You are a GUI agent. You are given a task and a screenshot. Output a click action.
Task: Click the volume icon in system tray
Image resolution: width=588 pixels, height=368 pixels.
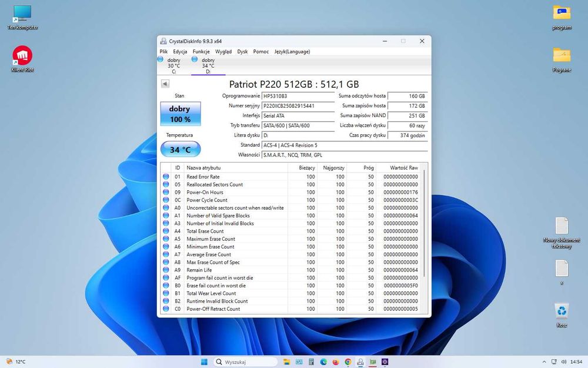[x=563, y=362]
